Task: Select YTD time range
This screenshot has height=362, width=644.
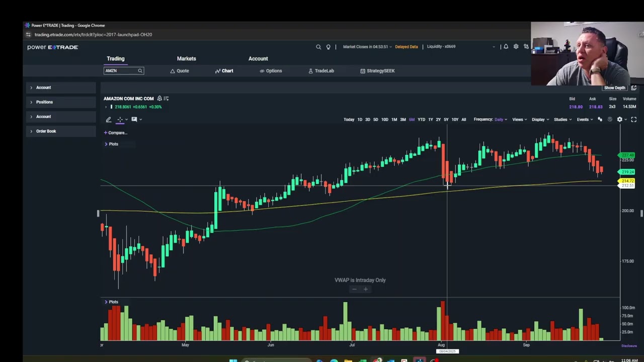Action: 421,120
